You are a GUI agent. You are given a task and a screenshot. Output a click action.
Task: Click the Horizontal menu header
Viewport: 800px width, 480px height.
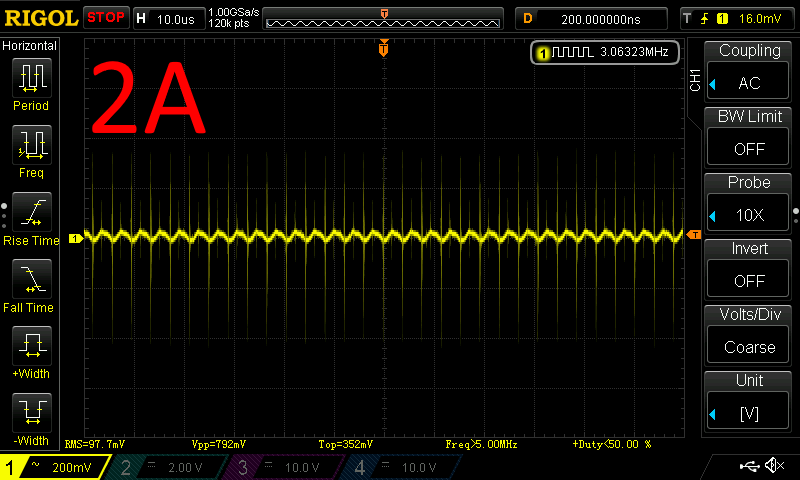point(30,46)
